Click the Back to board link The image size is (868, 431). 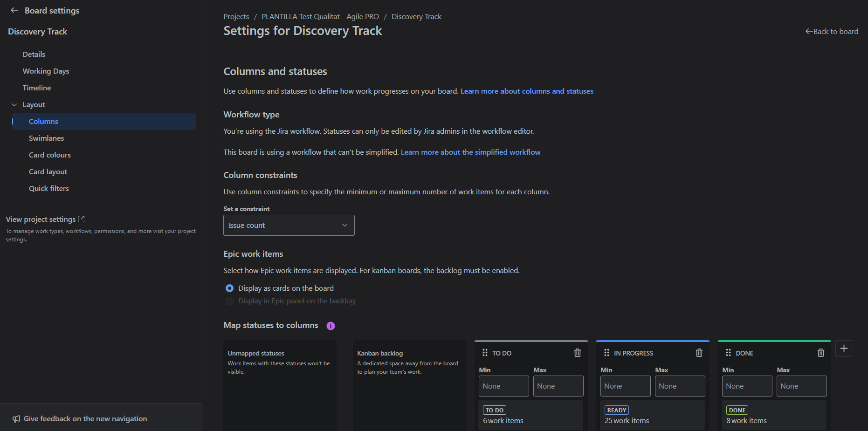tap(832, 31)
